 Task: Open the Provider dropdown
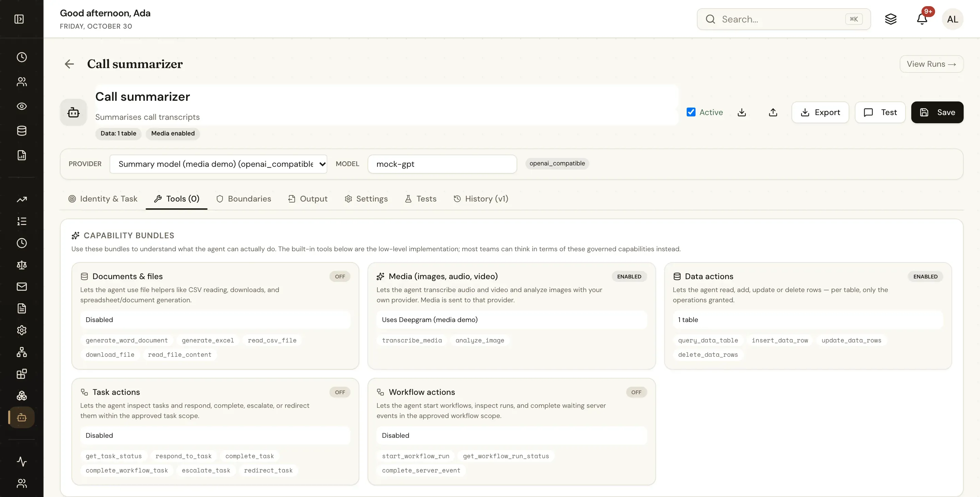tap(218, 164)
